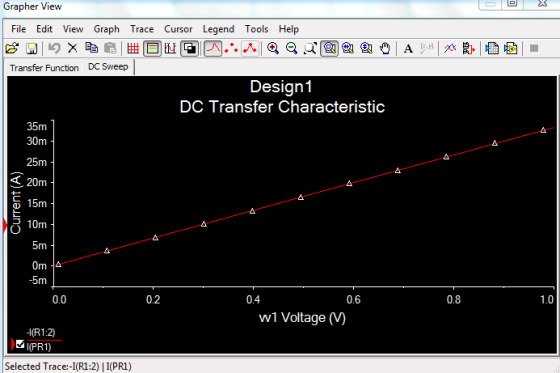Open the File menu

pyautogui.click(x=19, y=29)
